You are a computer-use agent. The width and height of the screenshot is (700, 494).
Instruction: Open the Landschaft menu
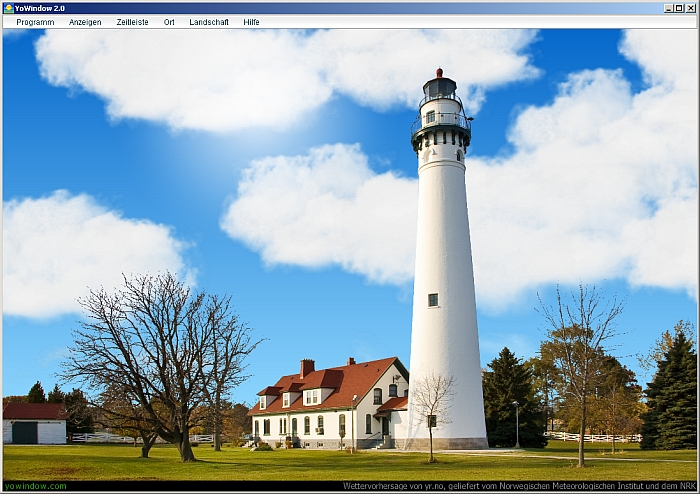click(209, 22)
